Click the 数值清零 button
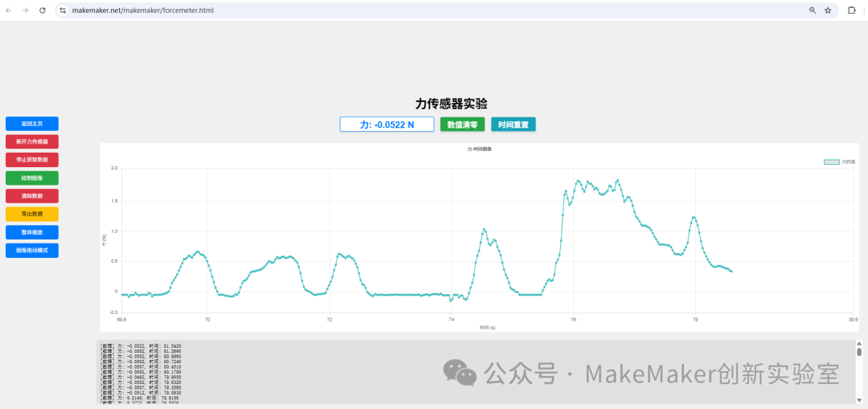The height and width of the screenshot is (409, 868). 463,125
